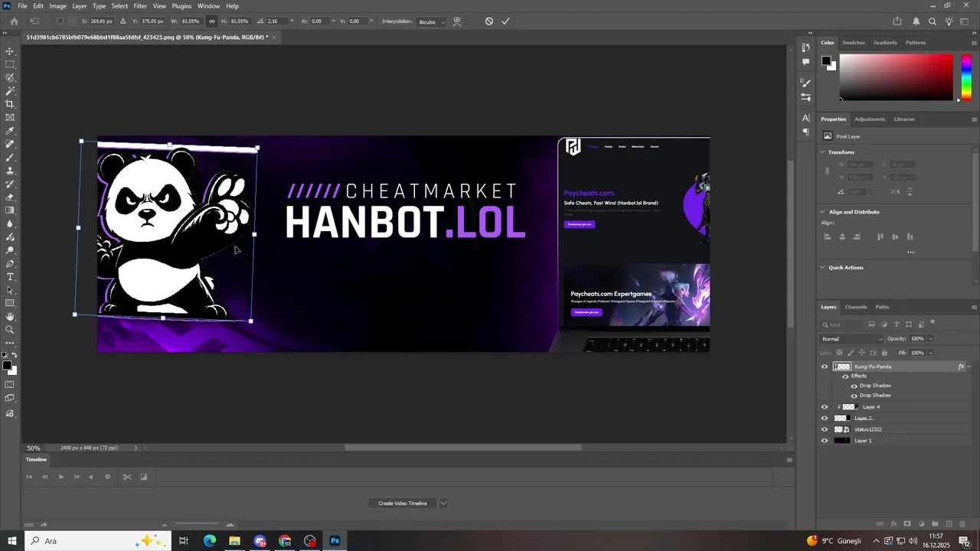980x551 pixels.
Task: Open Photoshop from Windows taskbar
Action: 335,541
